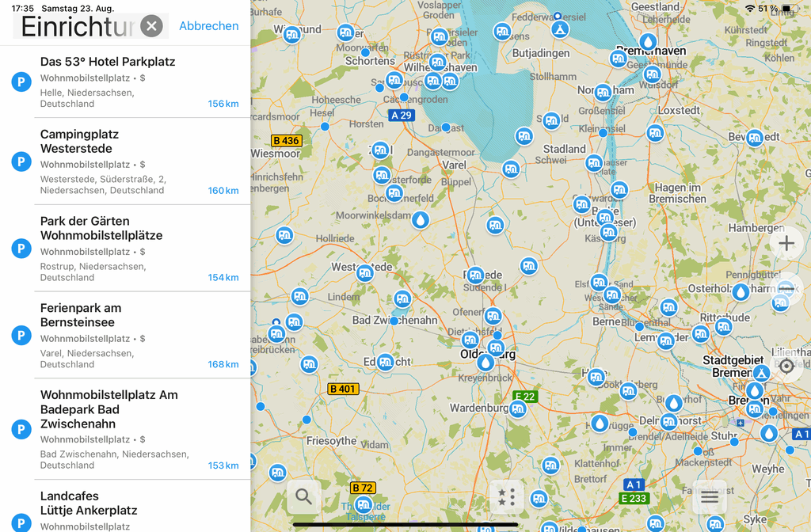811x532 pixels.
Task: Open the hamburger menu on the map
Action: point(709,497)
